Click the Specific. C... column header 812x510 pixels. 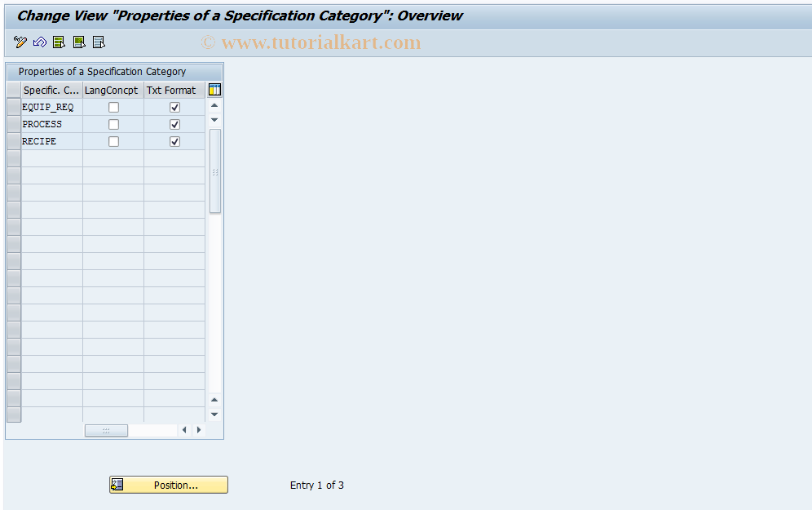[x=52, y=91]
